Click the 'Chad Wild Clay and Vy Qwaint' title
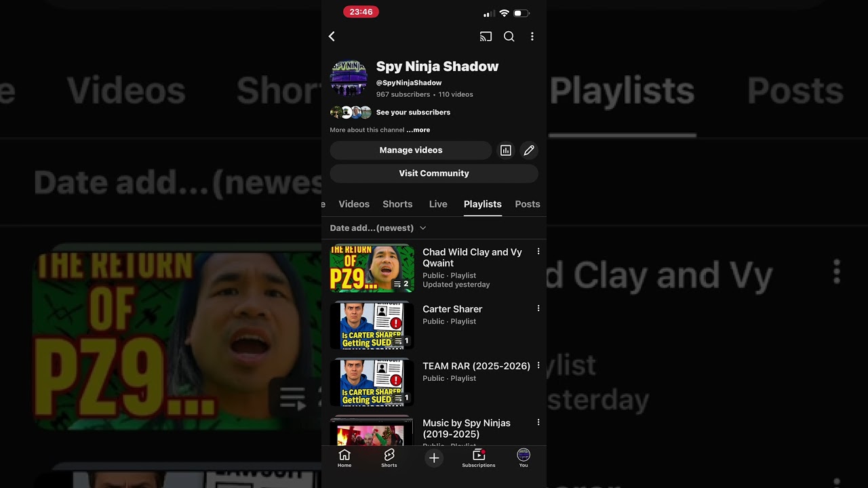The width and height of the screenshot is (868, 488). [473, 258]
